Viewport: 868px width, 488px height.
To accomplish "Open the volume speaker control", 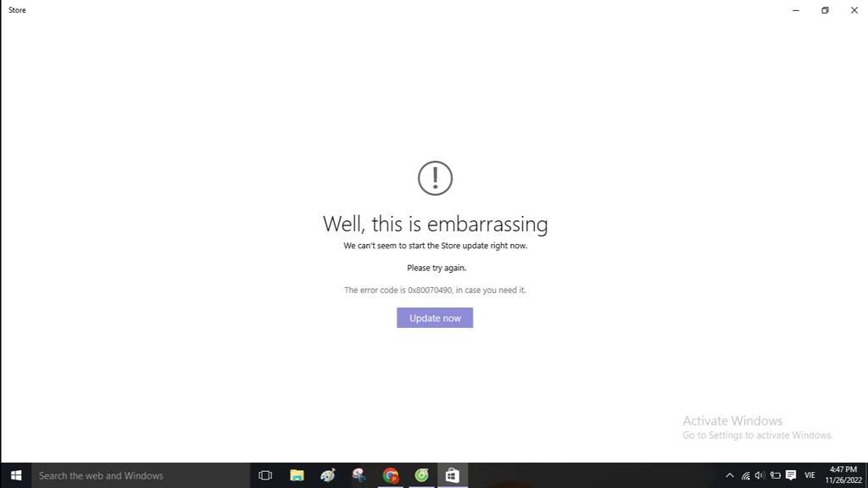I will click(x=759, y=475).
